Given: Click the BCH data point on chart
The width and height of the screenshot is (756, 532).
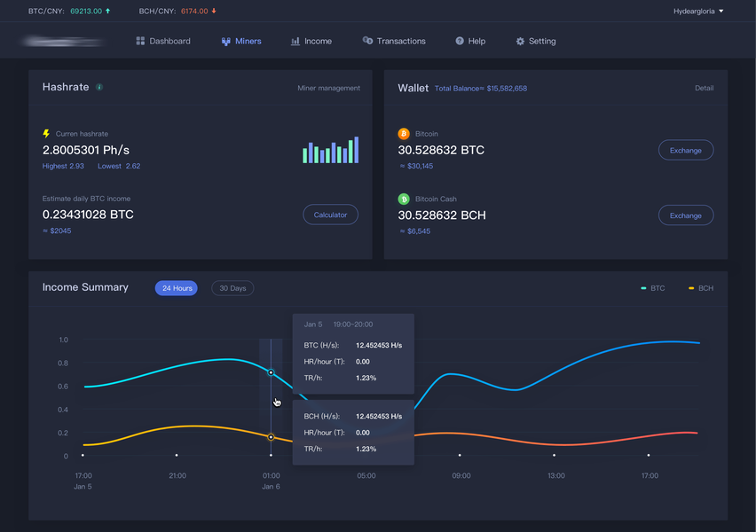Looking at the screenshot, I should coord(271,437).
